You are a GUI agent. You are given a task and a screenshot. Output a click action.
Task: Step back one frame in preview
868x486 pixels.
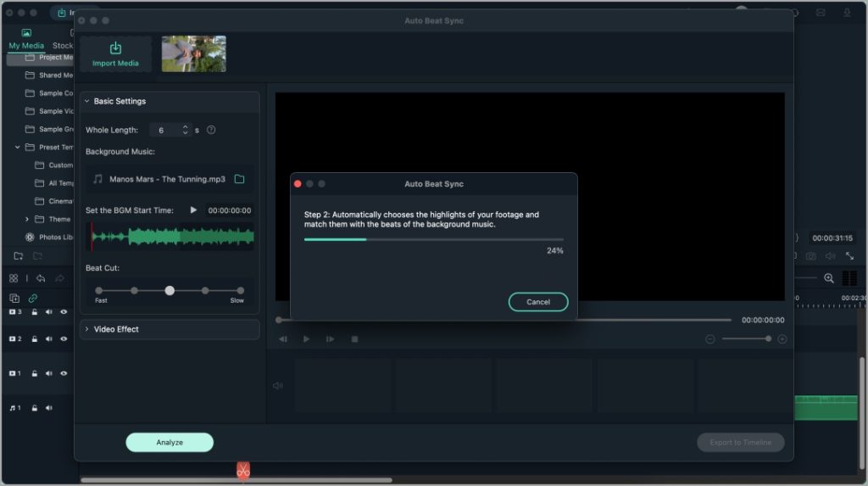(x=283, y=339)
